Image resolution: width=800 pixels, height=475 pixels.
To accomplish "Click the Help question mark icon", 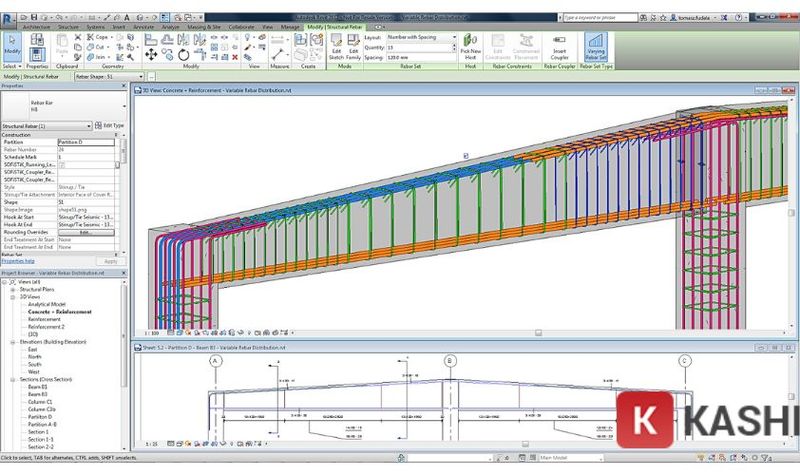I will (x=739, y=18).
